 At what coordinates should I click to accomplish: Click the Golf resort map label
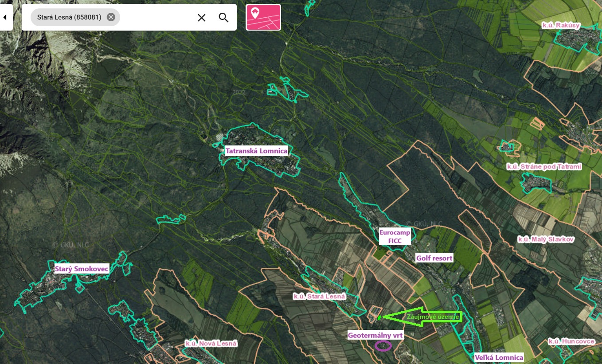[x=434, y=258]
